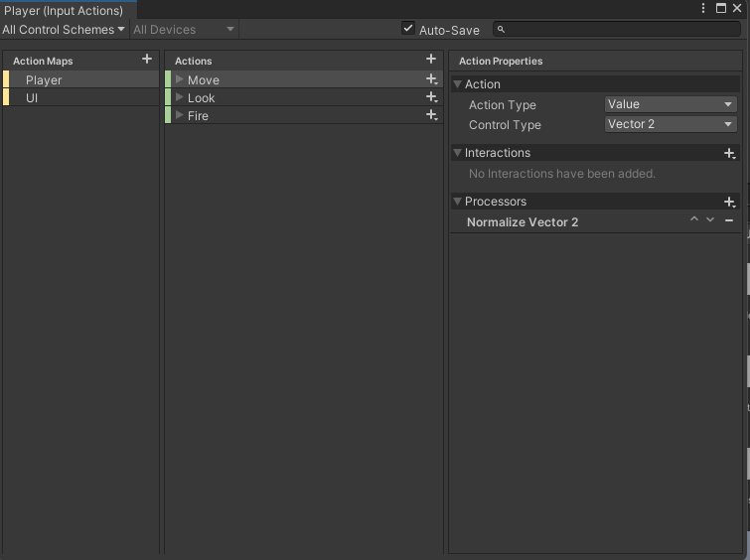Select the UI action map
The width and height of the screenshot is (750, 560).
point(80,97)
